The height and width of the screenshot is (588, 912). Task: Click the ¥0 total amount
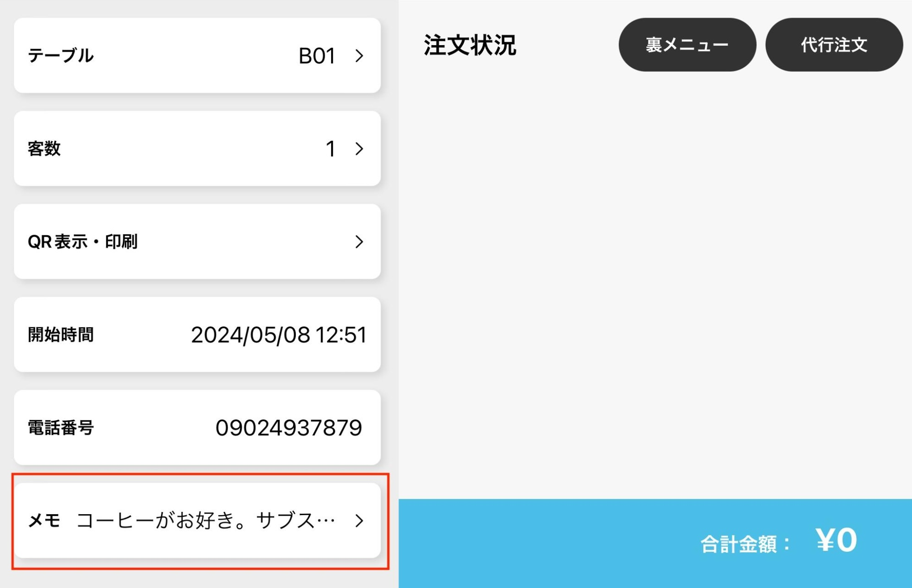(x=836, y=540)
